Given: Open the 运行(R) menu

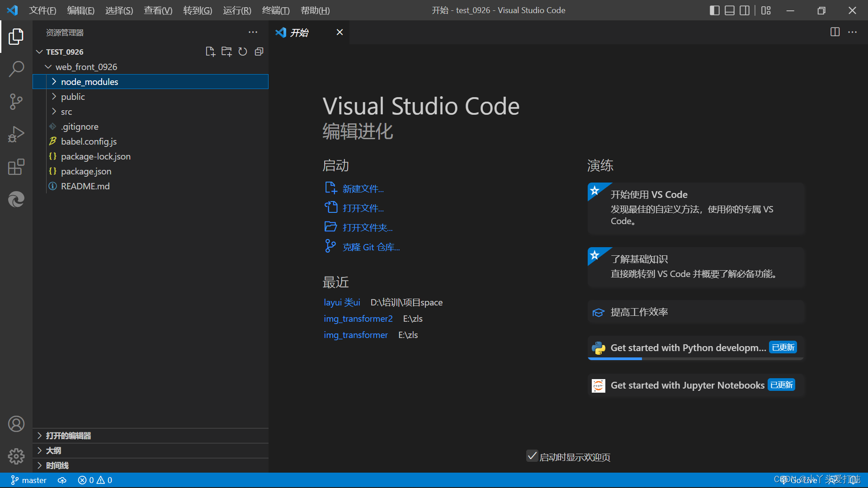Looking at the screenshot, I should [237, 10].
